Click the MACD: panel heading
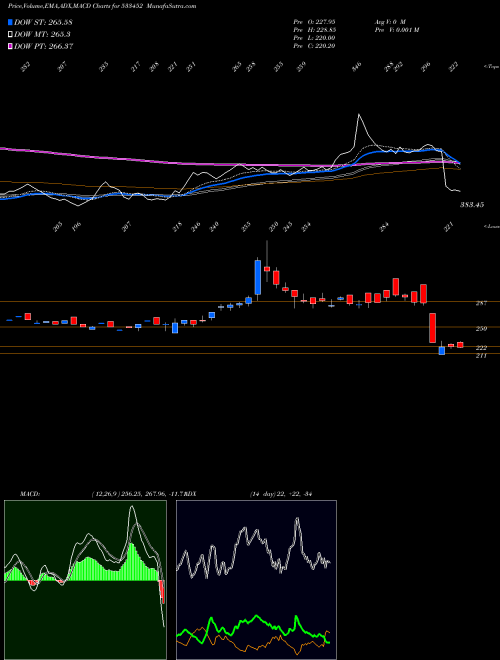Viewport: 500px width, 660px height. 29,494
